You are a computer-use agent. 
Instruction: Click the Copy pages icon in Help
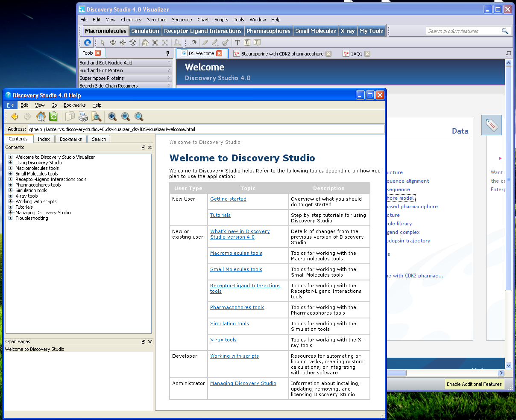[70, 117]
